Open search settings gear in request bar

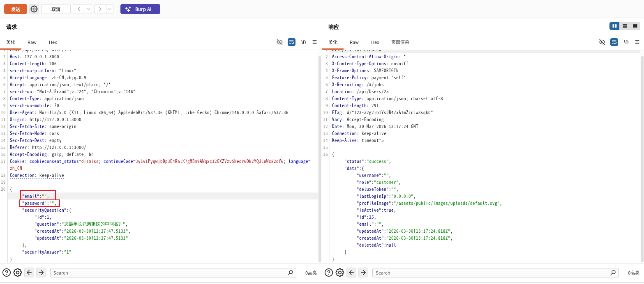(x=18, y=273)
